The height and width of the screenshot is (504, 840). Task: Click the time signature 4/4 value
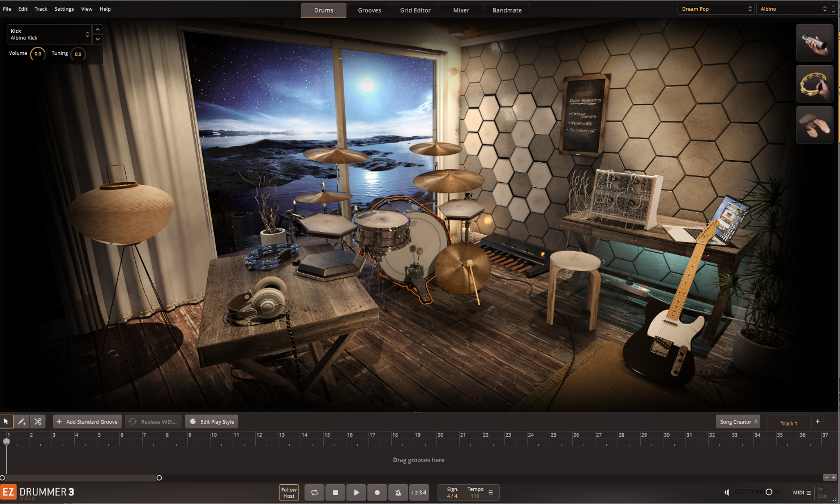(452, 496)
